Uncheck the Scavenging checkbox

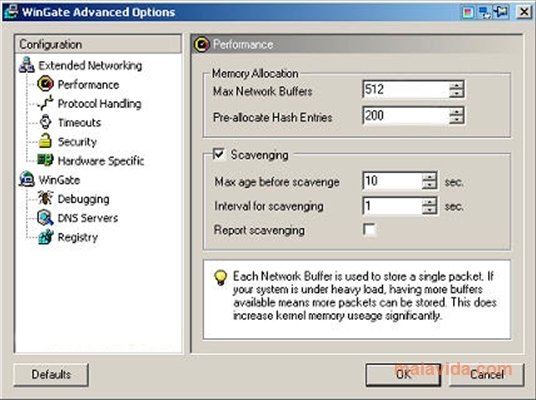pos(219,154)
